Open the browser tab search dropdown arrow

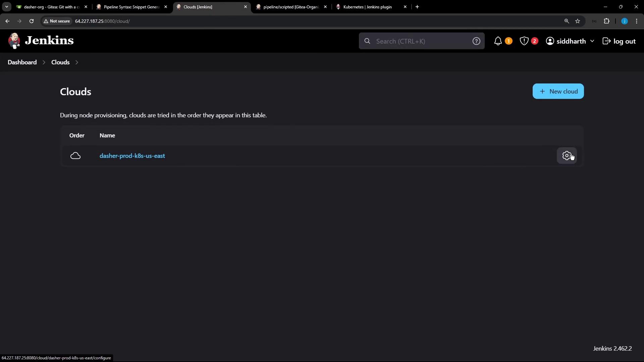tap(6, 7)
